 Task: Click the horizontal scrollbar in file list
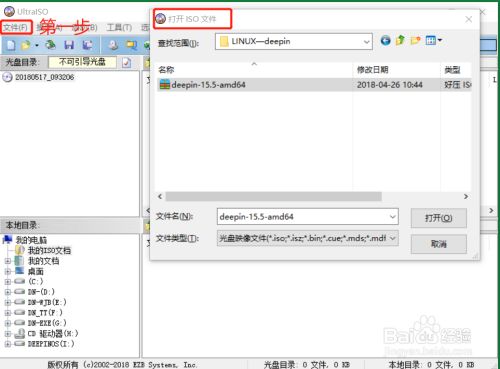[x=274, y=196]
